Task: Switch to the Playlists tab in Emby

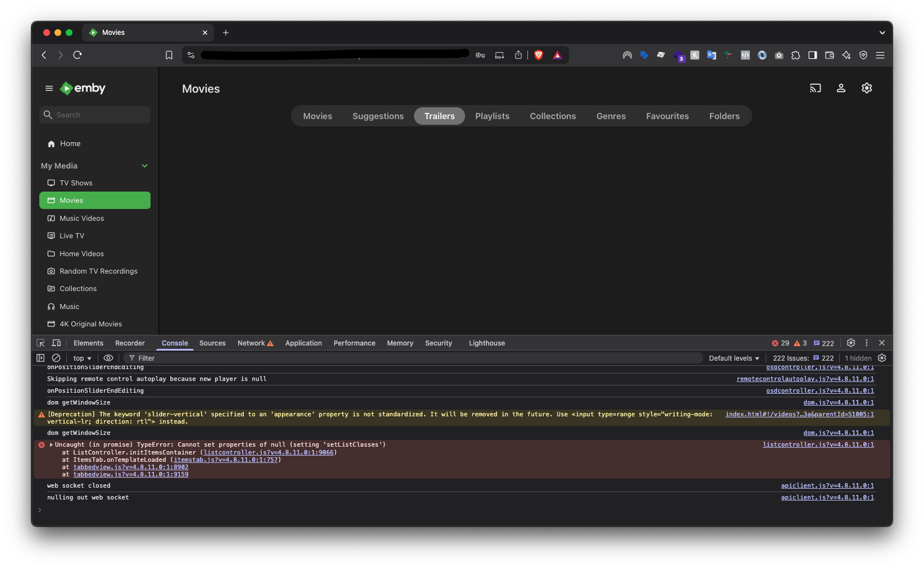Action: tap(491, 116)
